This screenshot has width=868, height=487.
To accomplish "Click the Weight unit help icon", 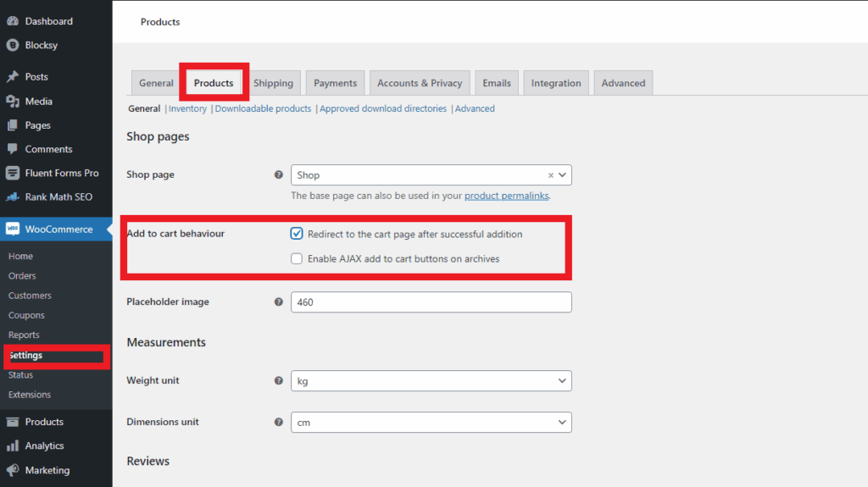I will pyautogui.click(x=278, y=381).
